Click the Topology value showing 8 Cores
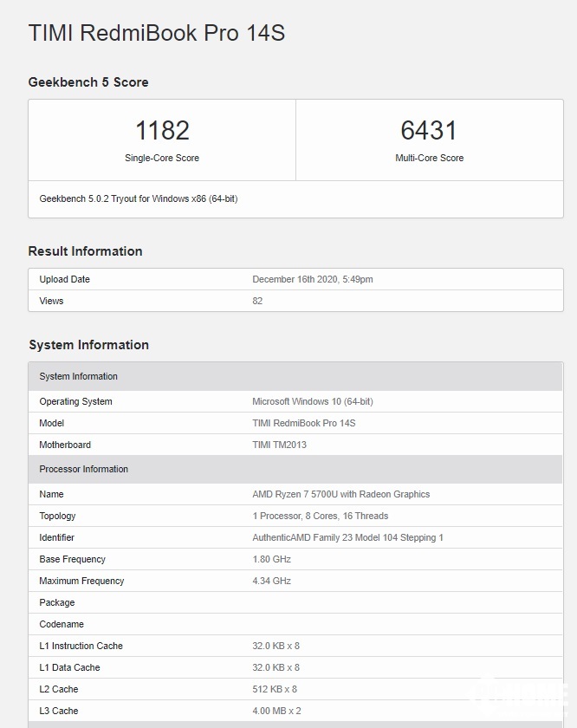Viewport: 577px width, 728px height. 320,516
